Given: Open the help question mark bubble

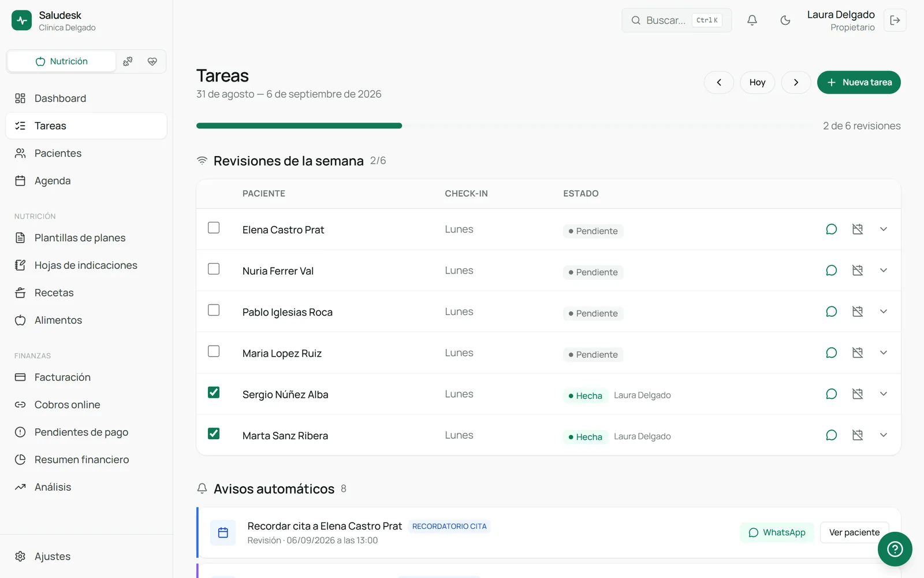Looking at the screenshot, I should (x=895, y=549).
